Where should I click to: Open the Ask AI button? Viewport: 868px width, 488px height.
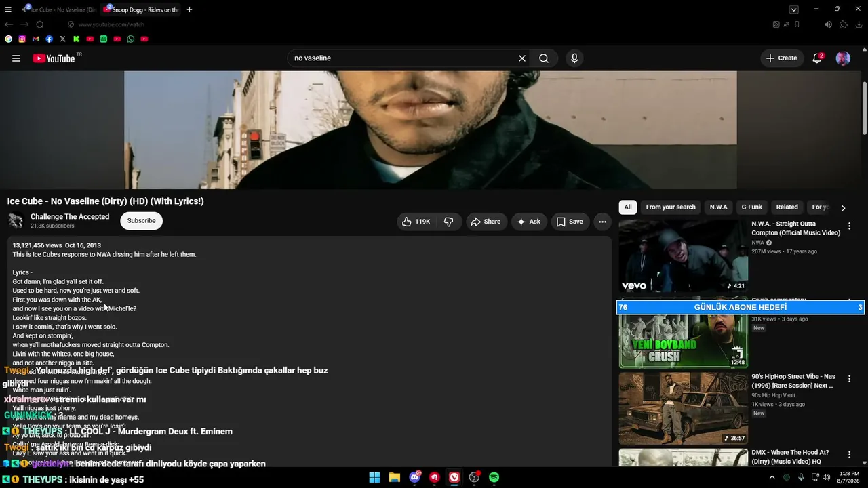click(528, 222)
